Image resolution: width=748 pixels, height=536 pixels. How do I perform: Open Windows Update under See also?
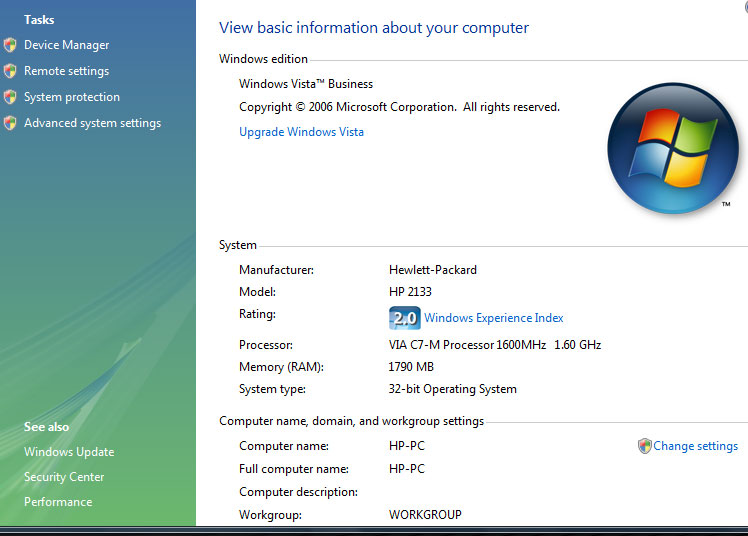point(69,452)
